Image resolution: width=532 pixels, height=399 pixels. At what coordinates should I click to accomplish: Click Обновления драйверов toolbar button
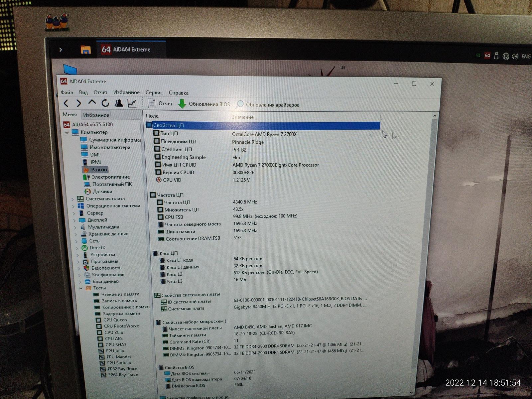268,105
